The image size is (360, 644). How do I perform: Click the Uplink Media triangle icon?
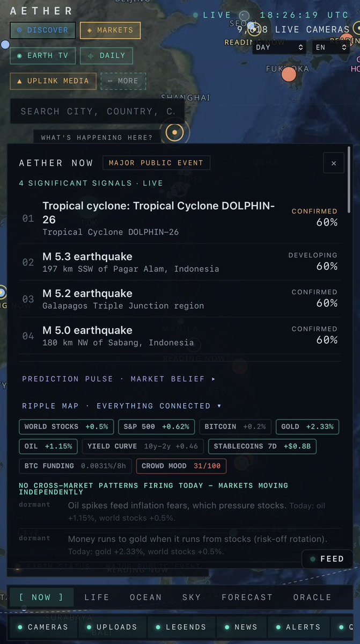coord(19,81)
